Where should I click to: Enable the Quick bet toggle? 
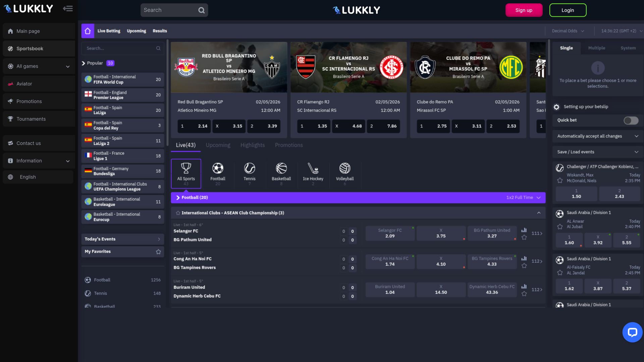(x=631, y=120)
